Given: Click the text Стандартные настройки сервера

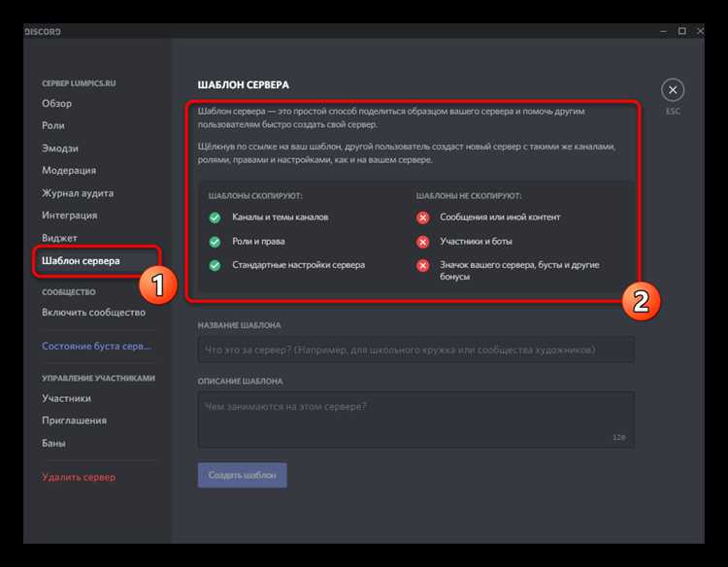Looking at the screenshot, I should [x=299, y=265].
